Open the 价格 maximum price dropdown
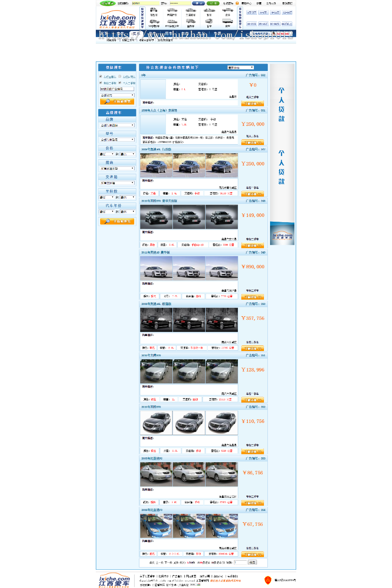Image resolution: width=392 pixels, height=588 pixels. point(128,154)
